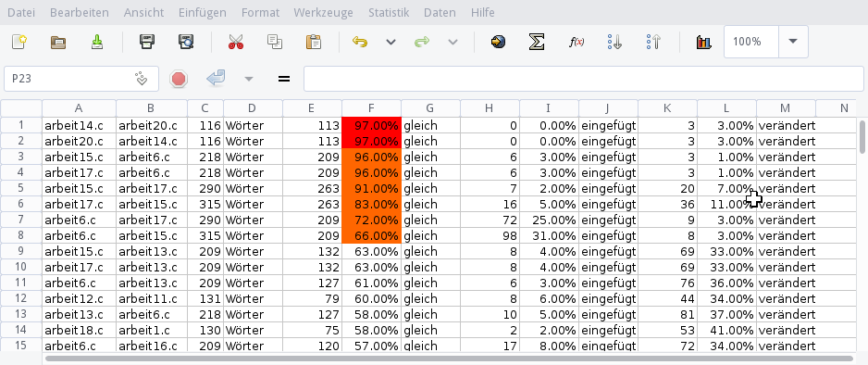The width and height of the screenshot is (868, 365).
Task: Open accept entry options dropdown
Action: click(249, 79)
